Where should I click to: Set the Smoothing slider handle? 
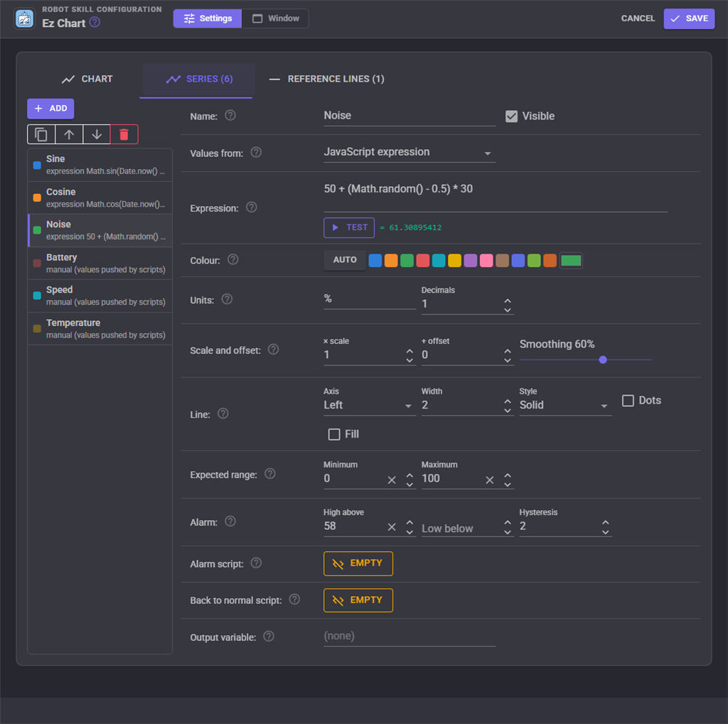603,360
